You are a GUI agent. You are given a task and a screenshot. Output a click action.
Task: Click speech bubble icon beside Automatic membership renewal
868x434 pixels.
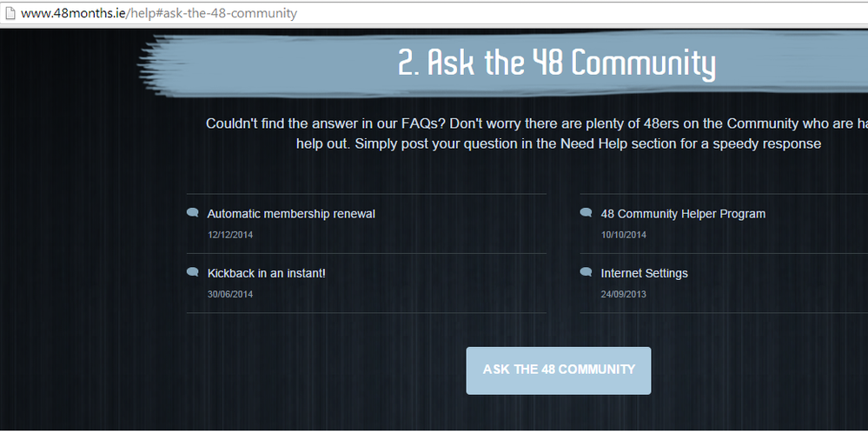tap(193, 213)
